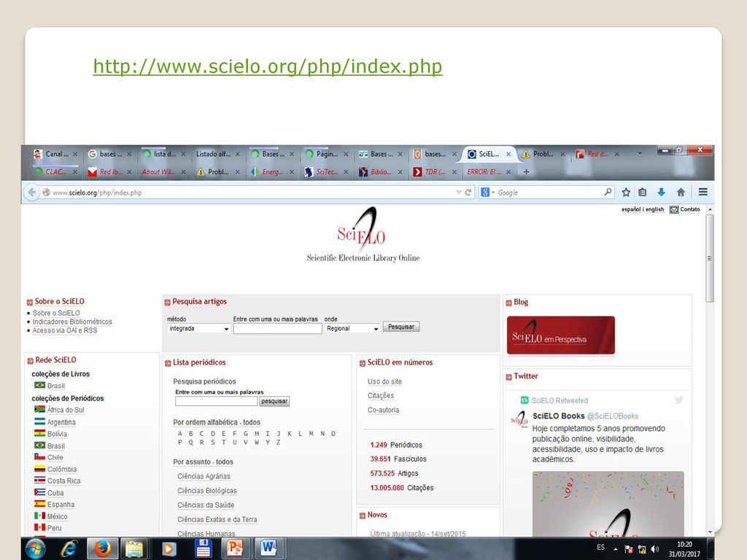Show hidden tray icons arrow
Viewport: 747px width, 560px height.
pyautogui.click(x=616, y=549)
